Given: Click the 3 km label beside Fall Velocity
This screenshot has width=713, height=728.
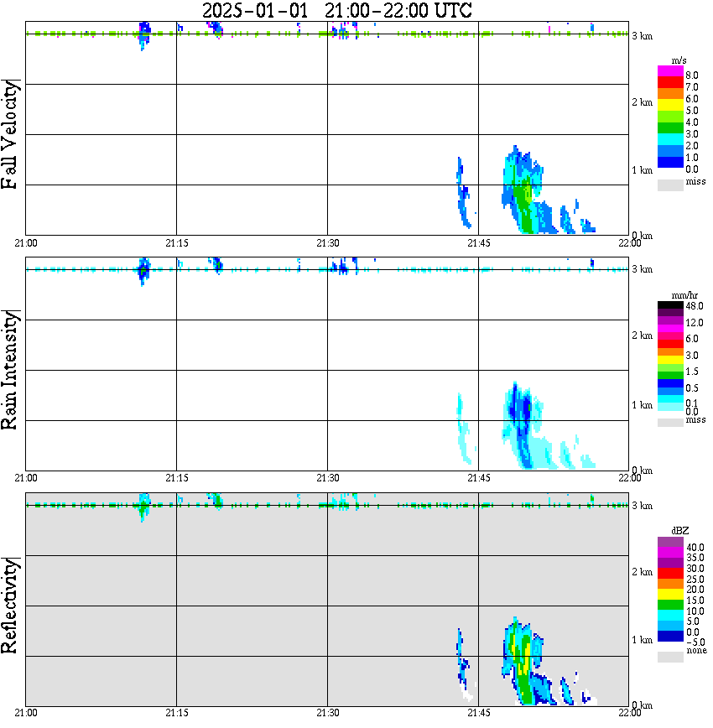Looking at the screenshot, I should [x=642, y=36].
